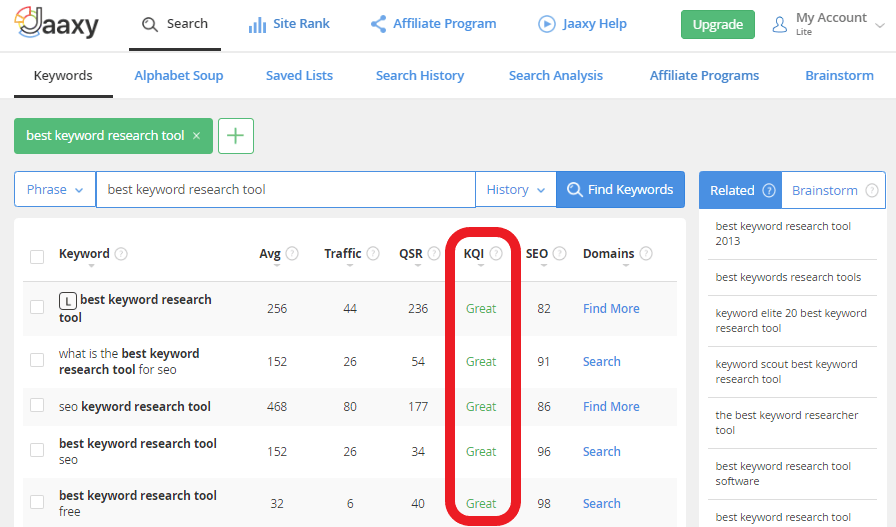
Task: Check the first row, best keyword research tool
Action: (37, 307)
